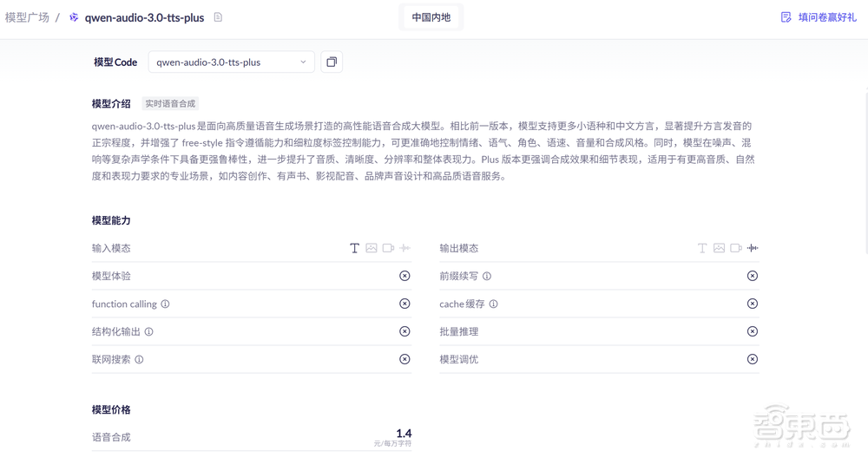Click text input modality icon in 输入模态

(355, 248)
